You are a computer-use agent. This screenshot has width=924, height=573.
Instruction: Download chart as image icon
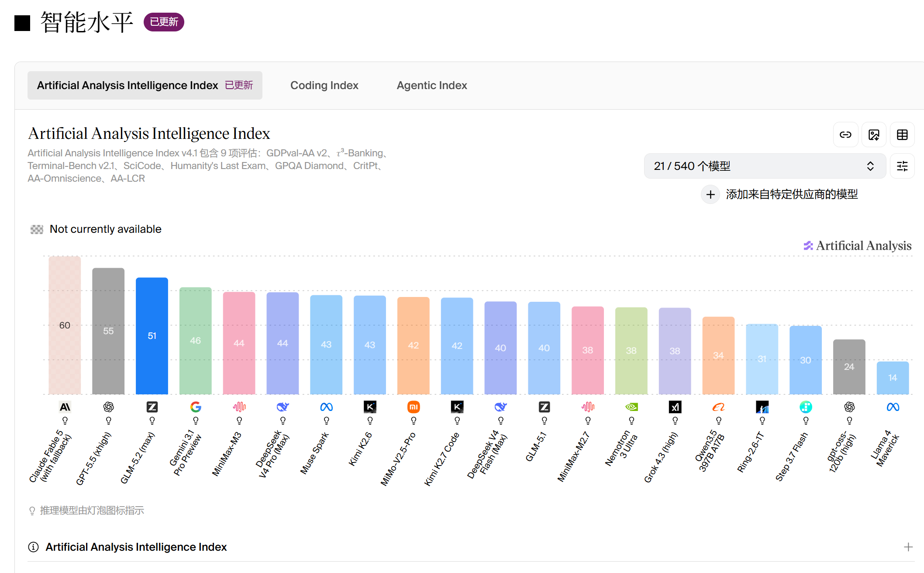(874, 135)
